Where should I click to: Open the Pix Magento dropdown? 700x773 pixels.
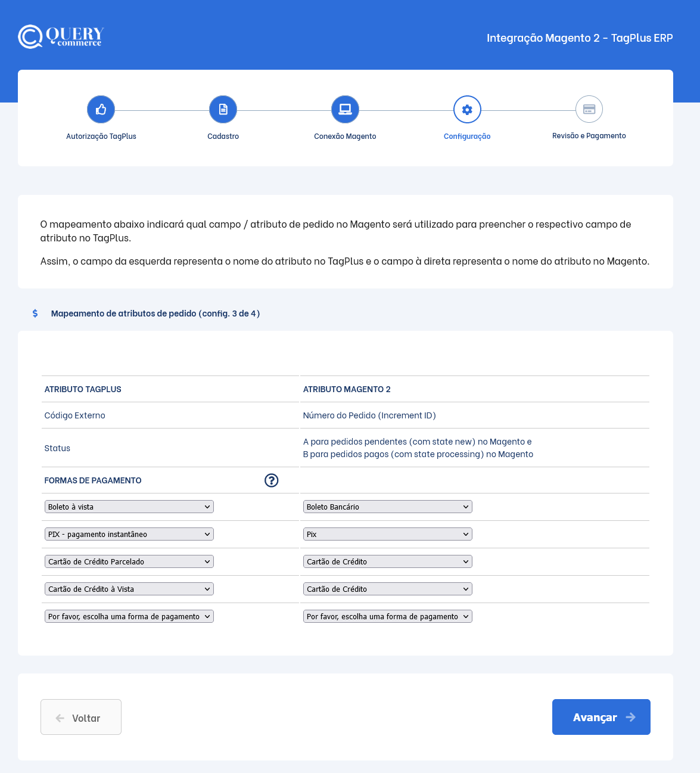(388, 534)
